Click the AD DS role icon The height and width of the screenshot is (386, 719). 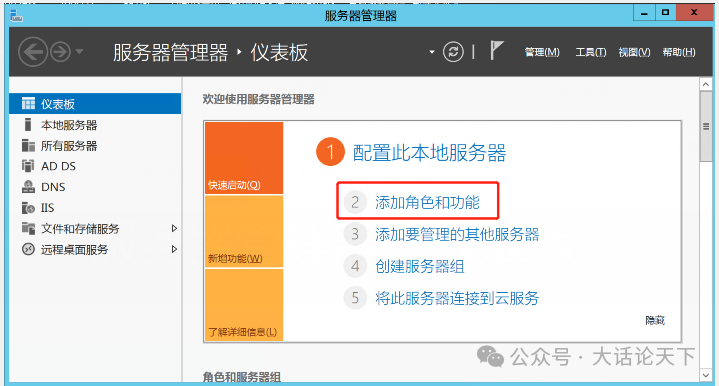click(28, 166)
